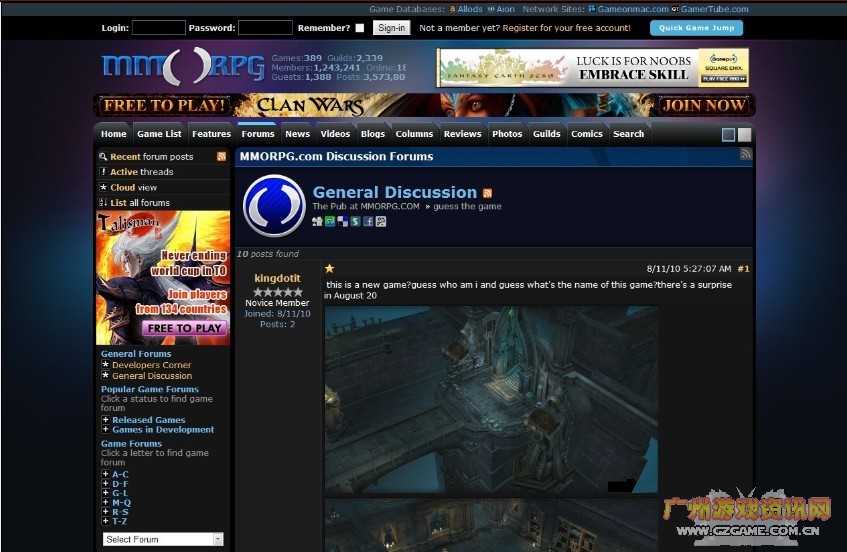The width and height of the screenshot is (847, 552).
Task: Click the last share icon after Facebook
Action: coord(381,221)
